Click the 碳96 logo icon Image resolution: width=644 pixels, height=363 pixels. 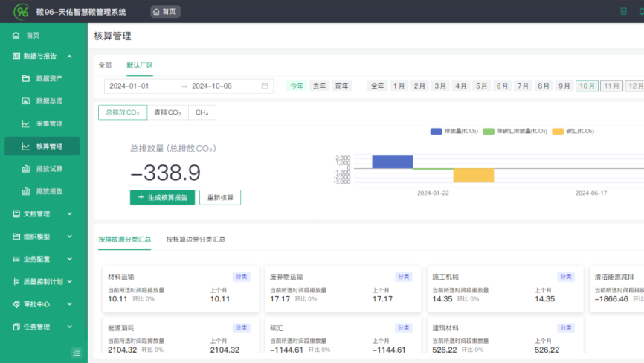coord(21,12)
